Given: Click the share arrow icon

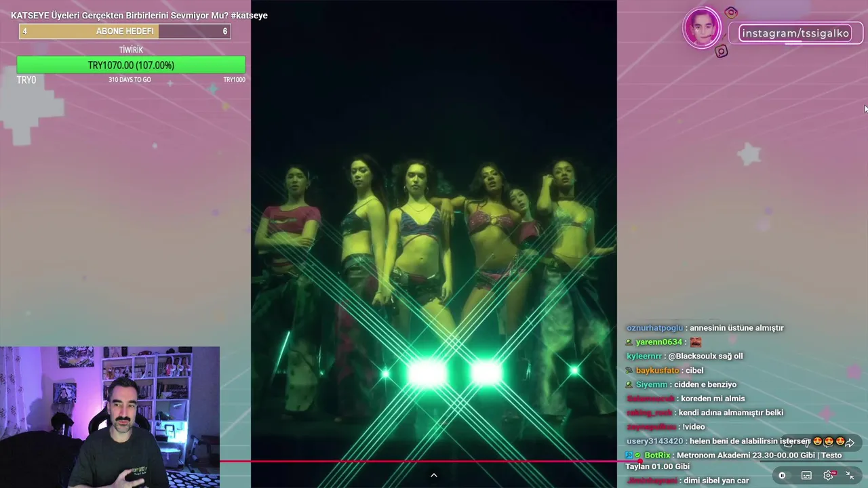Looking at the screenshot, I should coord(850,443).
